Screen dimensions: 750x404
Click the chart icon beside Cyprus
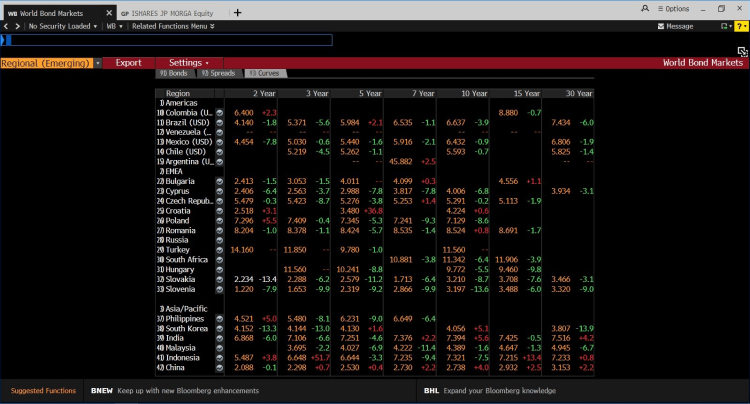[x=220, y=191]
